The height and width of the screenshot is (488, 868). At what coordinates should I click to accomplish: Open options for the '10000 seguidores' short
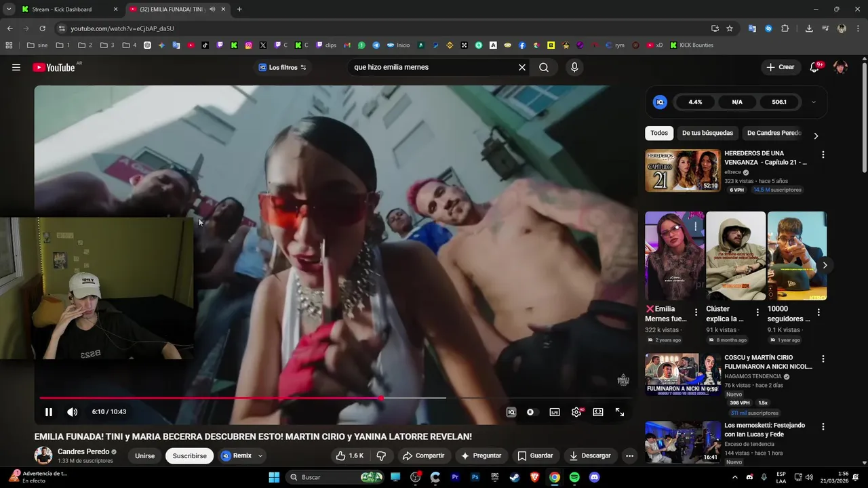[x=818, y=312]
